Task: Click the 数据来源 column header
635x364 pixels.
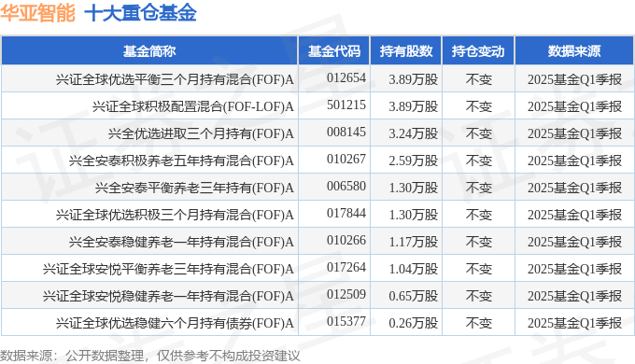Action: tap(574, 51)
